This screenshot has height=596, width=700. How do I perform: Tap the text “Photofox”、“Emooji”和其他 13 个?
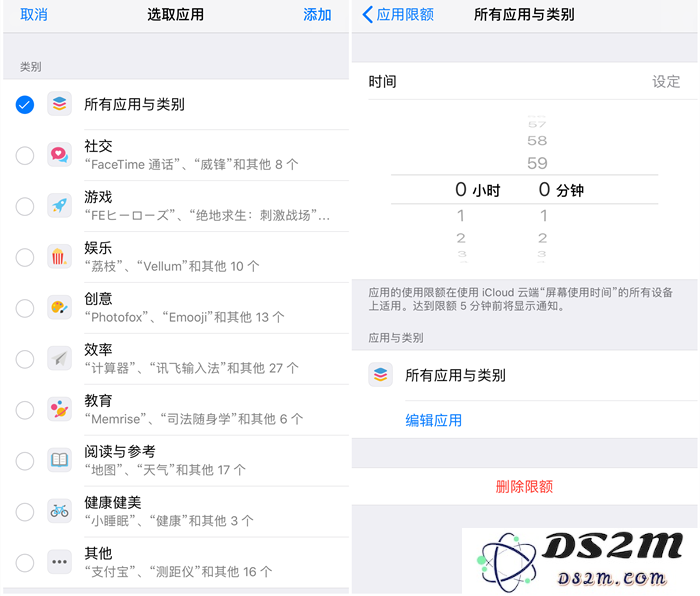coord(184,317)
